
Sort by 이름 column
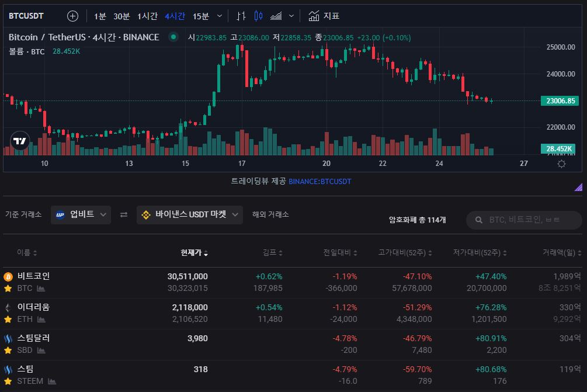click(x=27, y=253)
